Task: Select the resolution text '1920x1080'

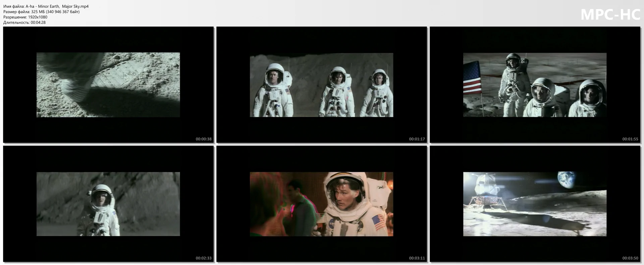Action: 37,17
